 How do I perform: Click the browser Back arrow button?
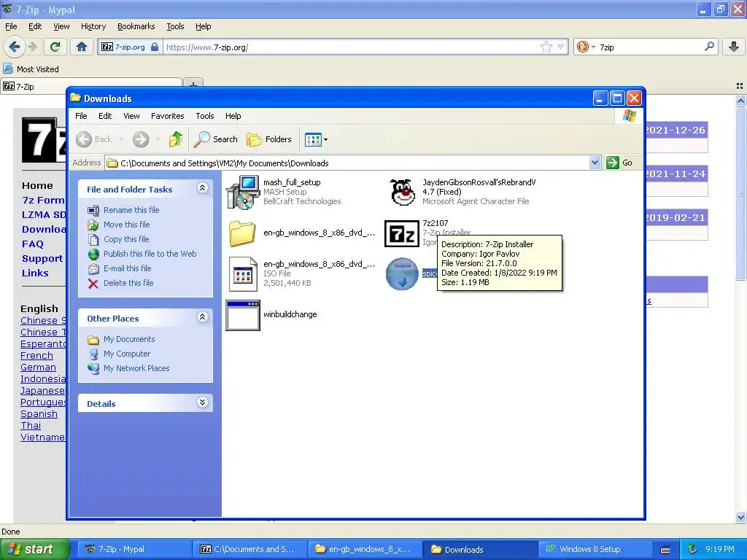pyautogui.click(x=14, y=47)
